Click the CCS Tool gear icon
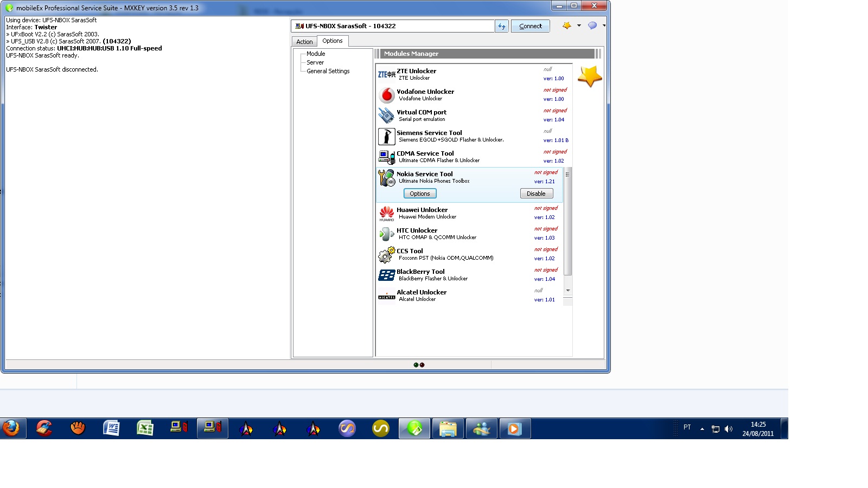The height and width of the screenshot is (488, 868). coord(386,254)
